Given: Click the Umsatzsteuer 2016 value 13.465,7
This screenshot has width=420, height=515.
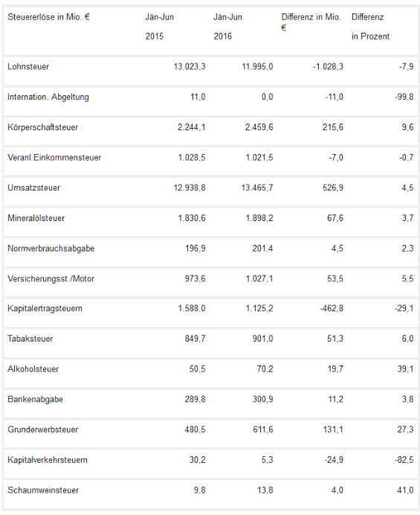Looking at the screenshot, I should click(x=257, y=188).
